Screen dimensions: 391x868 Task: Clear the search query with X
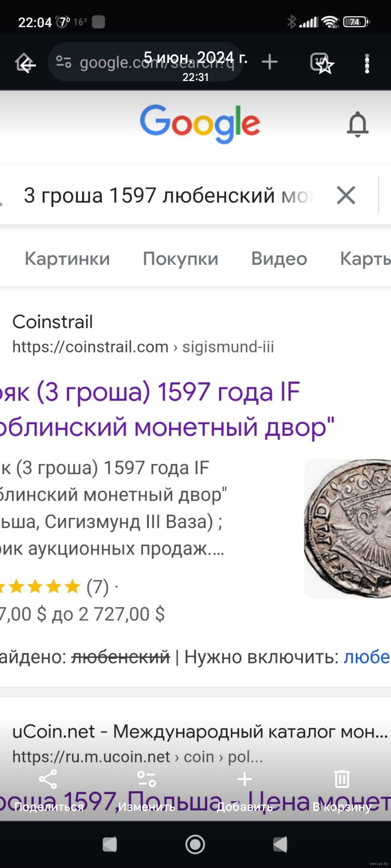(346, 195)
